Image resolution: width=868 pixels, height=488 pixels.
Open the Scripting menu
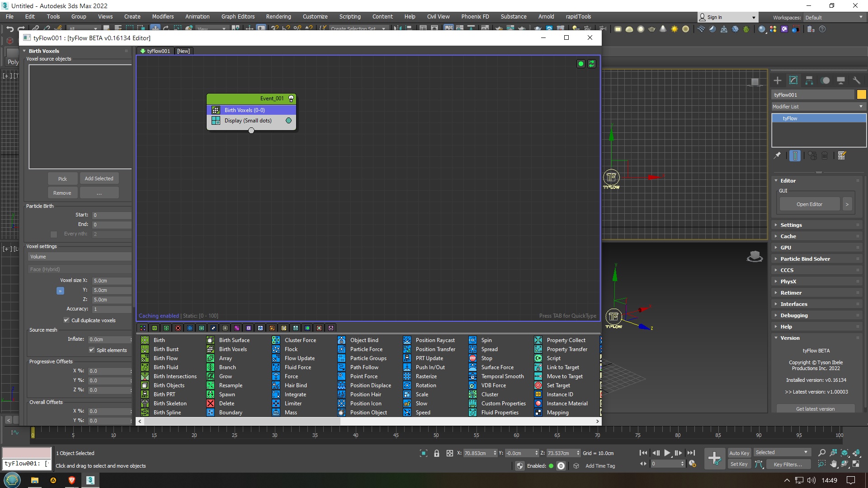(350, 17)
